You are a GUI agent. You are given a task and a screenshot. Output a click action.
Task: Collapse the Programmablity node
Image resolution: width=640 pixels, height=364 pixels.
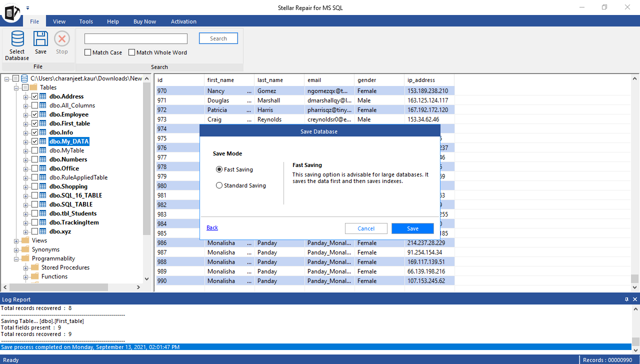[x=16, y=258]
